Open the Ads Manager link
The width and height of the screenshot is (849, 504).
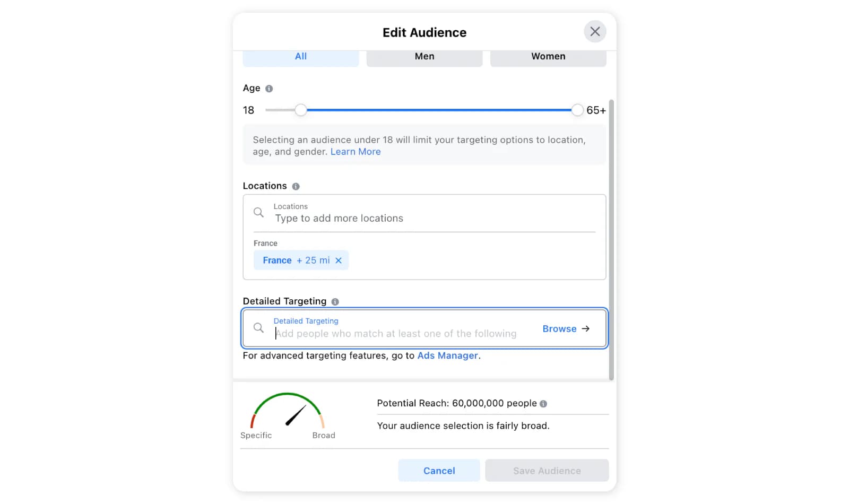447,355
